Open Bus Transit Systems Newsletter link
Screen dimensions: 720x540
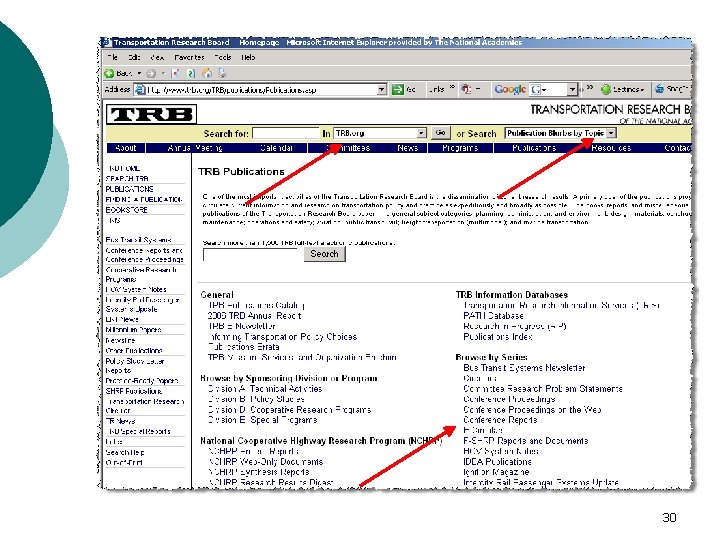524,368
